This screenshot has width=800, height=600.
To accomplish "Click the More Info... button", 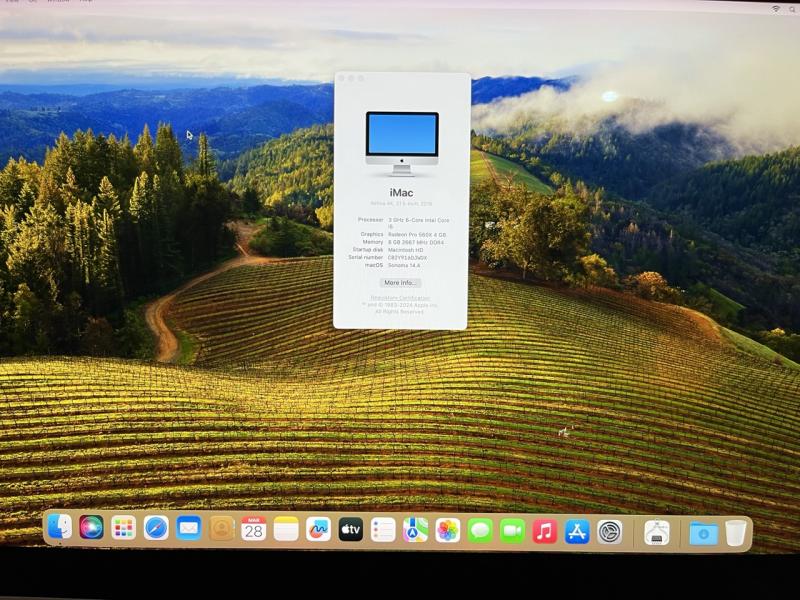I will click(x=401, y=283).
